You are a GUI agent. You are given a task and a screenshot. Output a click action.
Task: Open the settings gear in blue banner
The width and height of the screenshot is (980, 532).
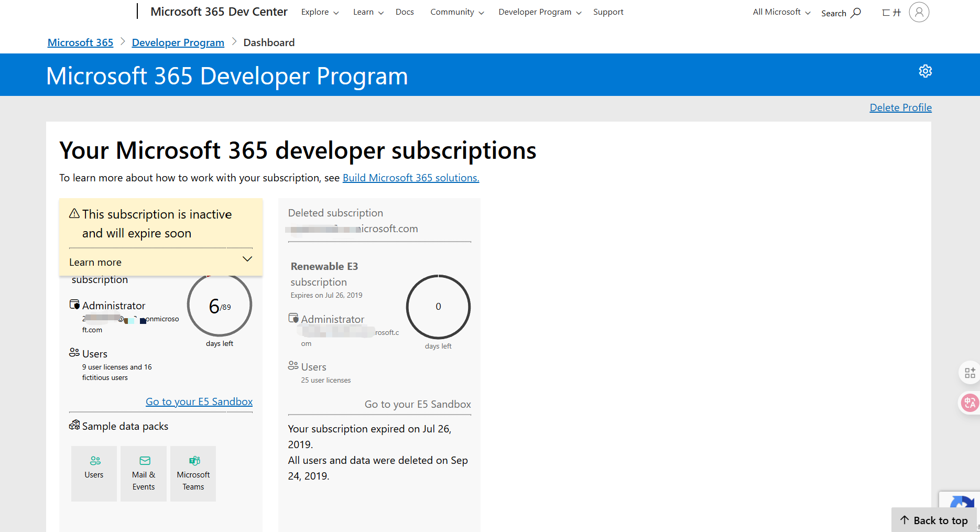[925, 71]
